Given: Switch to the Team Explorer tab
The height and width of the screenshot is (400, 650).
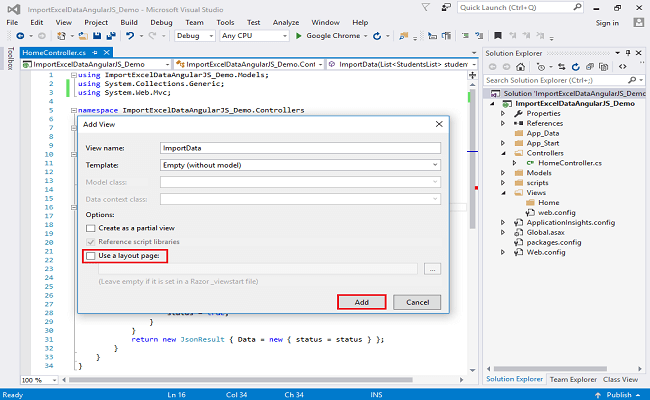Looking at the screenshot, I should pos(573,379).
